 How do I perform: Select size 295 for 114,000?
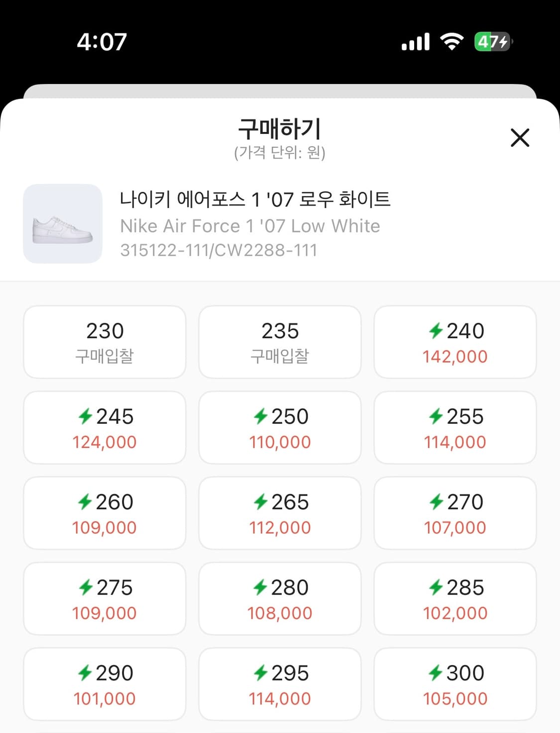[x=280, y=685]
